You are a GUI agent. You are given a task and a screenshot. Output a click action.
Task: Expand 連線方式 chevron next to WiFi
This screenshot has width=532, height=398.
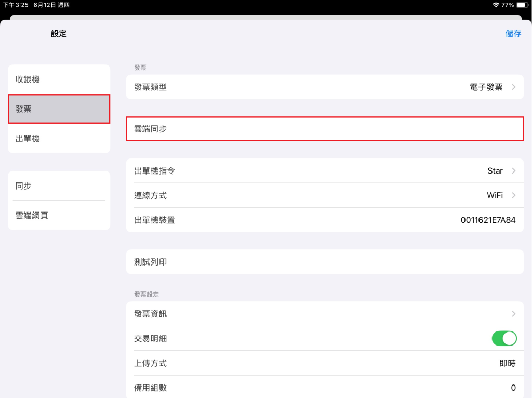[x=514, y=195]
